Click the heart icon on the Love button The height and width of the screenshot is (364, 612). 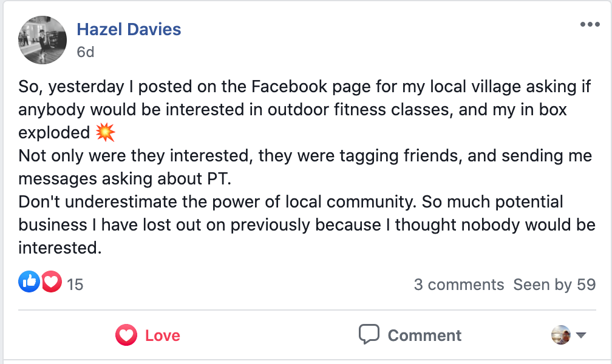(126, 335)
